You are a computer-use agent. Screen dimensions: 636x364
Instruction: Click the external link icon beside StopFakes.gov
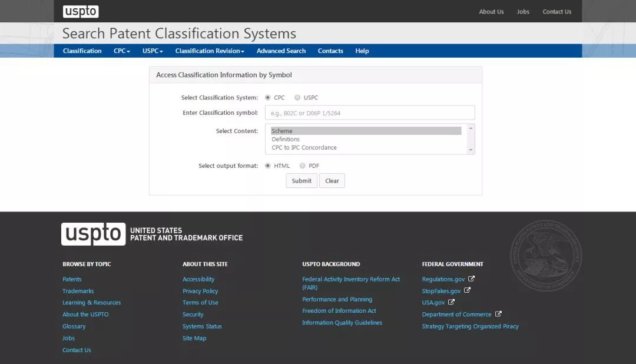pos(468,290)
